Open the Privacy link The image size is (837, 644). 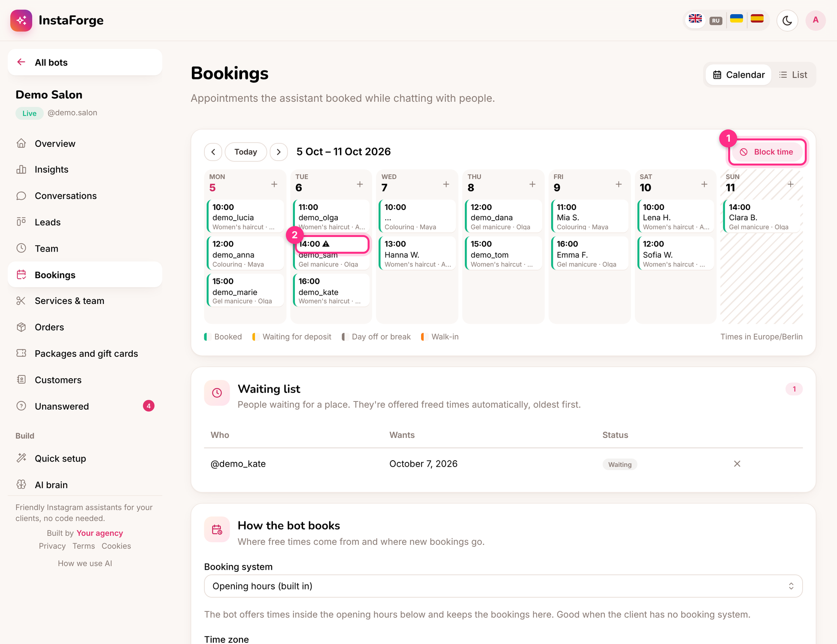52,546
